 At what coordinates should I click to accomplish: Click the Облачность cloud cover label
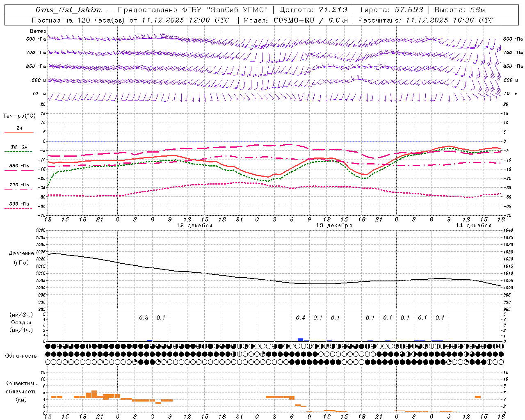(21, 356)
